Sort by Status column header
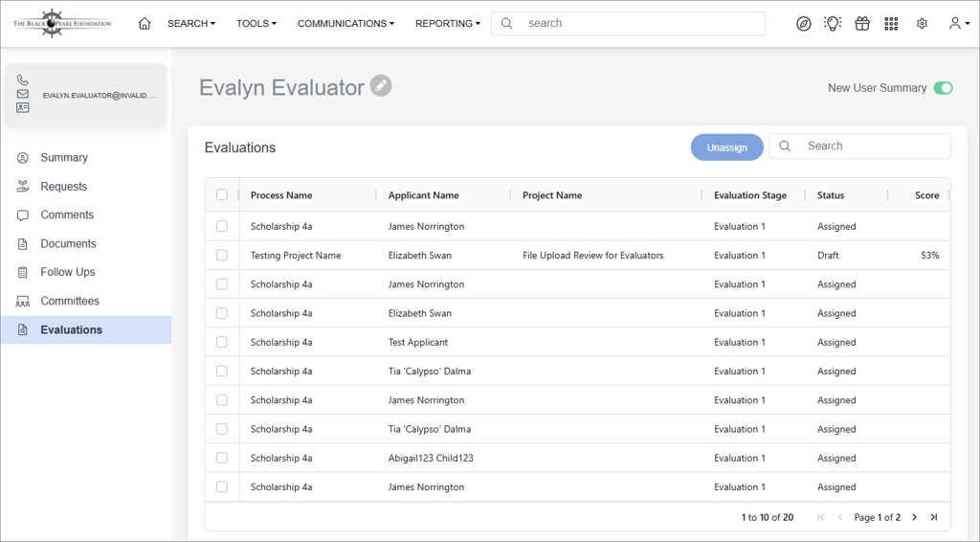 click(831, 195)
